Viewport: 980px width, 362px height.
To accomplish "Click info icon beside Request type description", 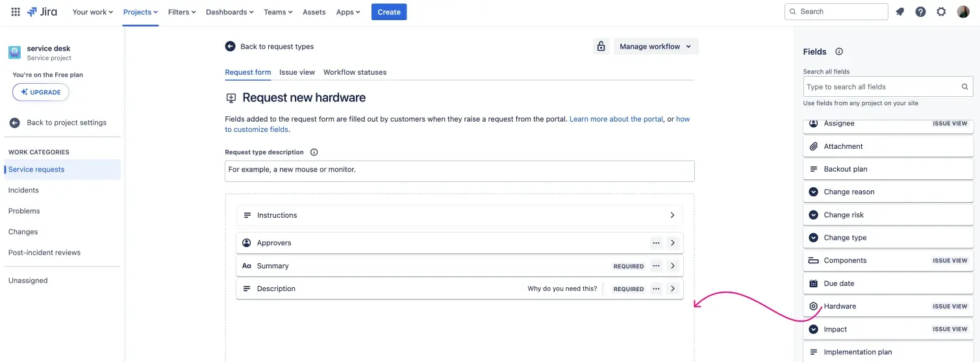I will tap(314, 152).
